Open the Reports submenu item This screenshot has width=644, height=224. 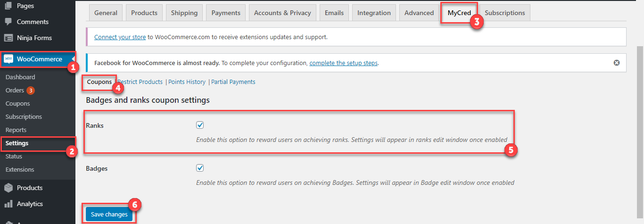pos(16,130)
